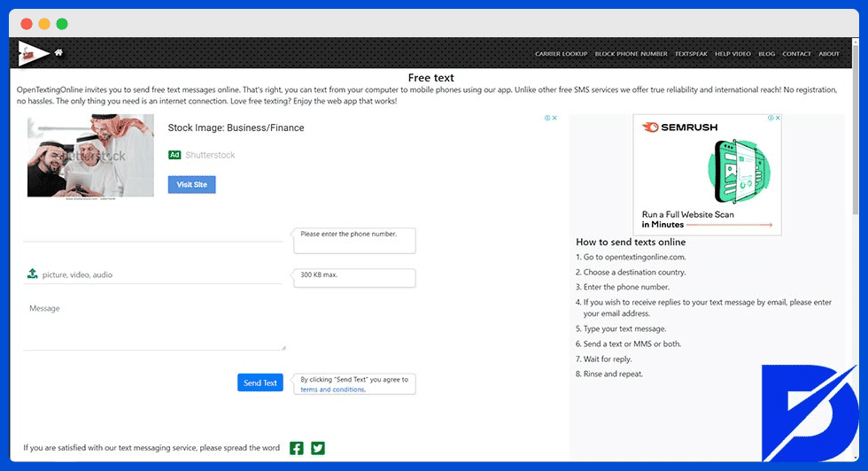
Task: Click the Semrush website scan ad
Action: (707, 175)
